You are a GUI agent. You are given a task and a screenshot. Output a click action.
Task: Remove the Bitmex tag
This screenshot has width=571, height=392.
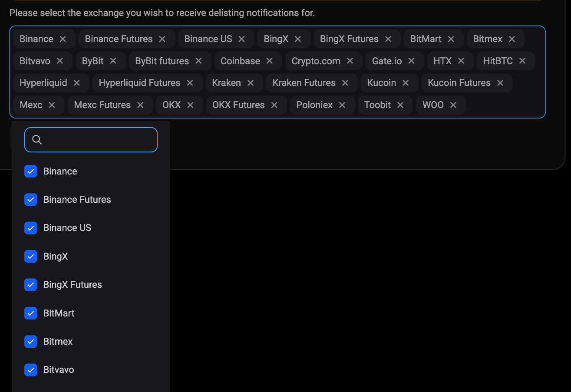512,39
